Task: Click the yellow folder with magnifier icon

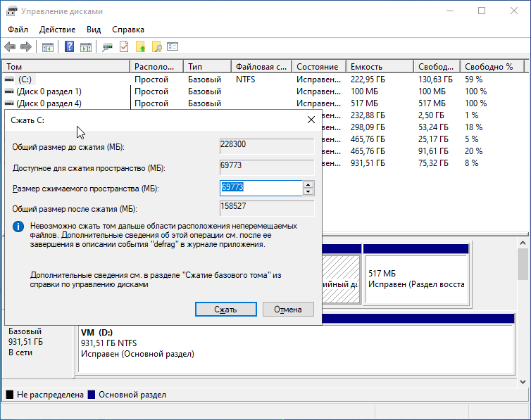Action: [157, 46]
